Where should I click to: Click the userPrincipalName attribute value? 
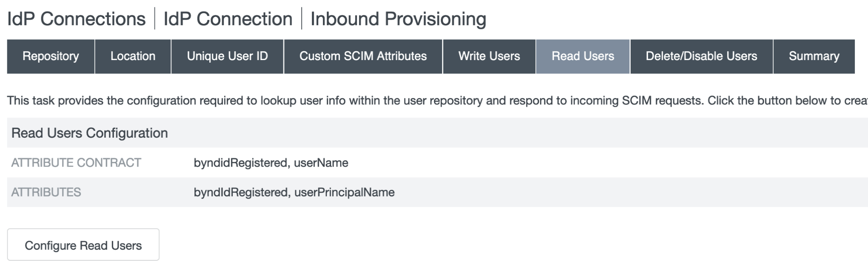344,192
